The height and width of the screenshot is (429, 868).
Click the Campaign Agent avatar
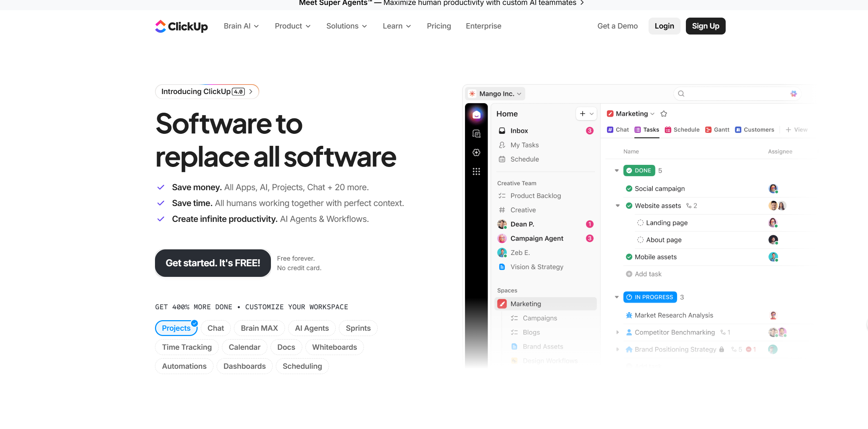click(502, 238)
